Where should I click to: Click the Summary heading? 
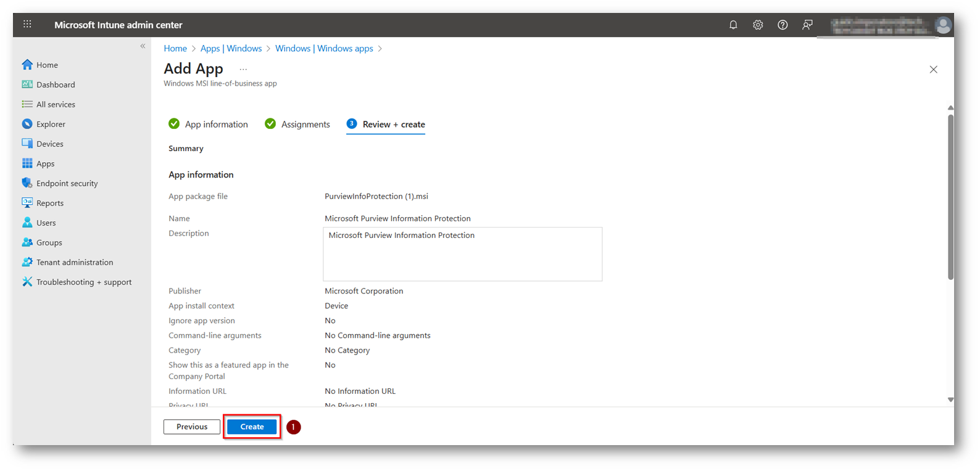(x=186, y=149)
